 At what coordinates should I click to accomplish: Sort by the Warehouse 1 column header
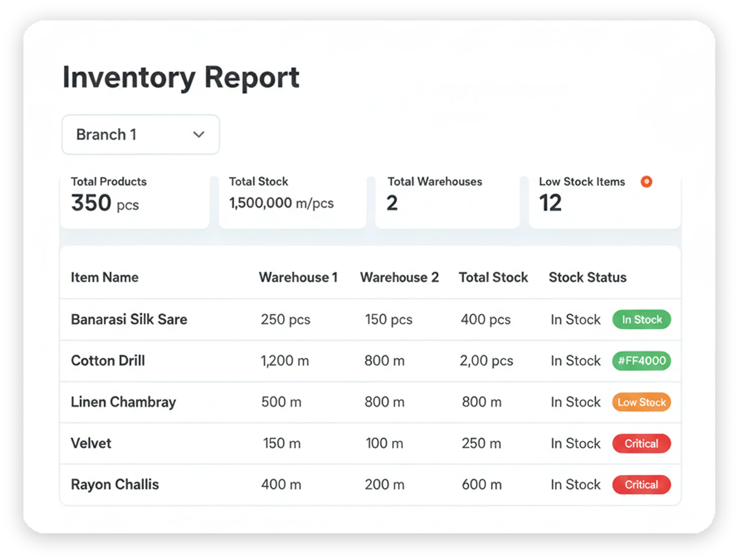click(298, 277)
